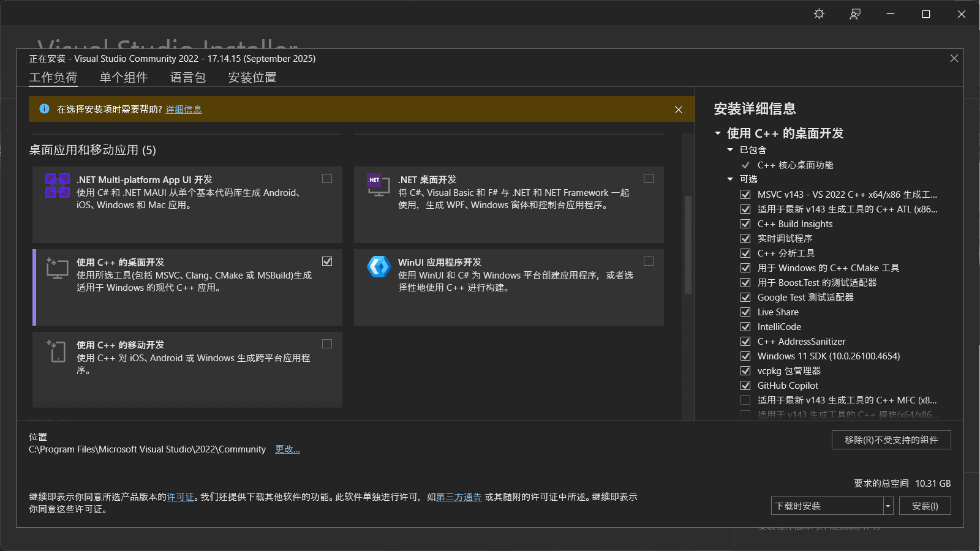Click the feedback icon in title bar
The height and width of the screenshot is (551, 980).
855,14
